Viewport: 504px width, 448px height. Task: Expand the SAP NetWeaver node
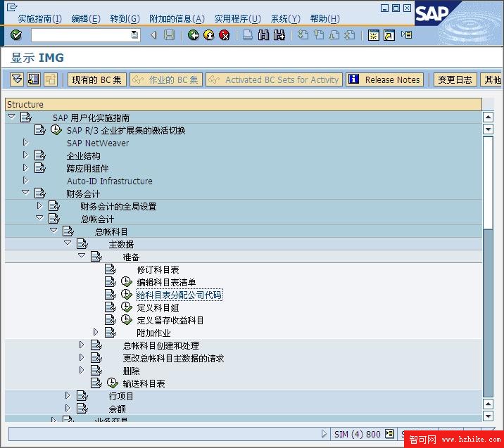point(25,142)
